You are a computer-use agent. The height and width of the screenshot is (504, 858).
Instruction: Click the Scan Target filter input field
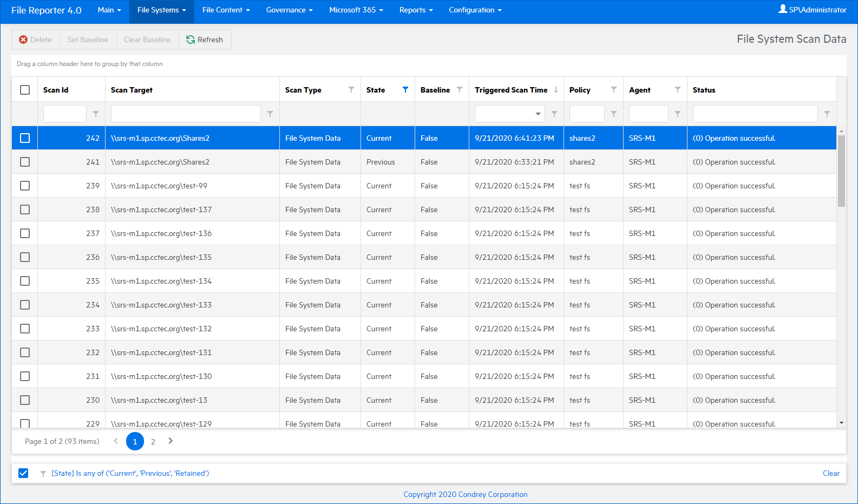[x=186, y=114]
